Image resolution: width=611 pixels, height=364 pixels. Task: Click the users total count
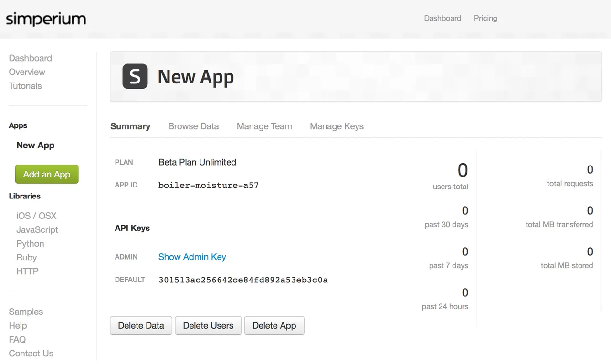tap(463, 170)
